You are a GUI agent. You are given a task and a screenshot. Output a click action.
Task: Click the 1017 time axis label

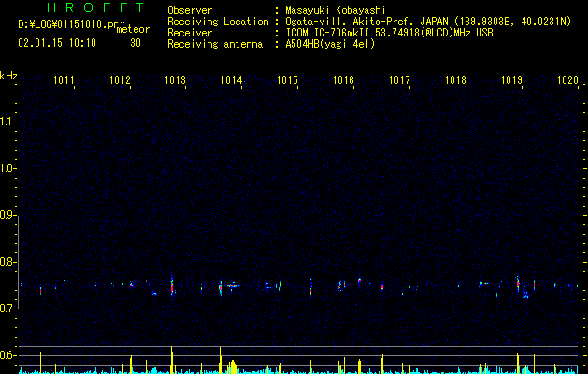[399, 80]
